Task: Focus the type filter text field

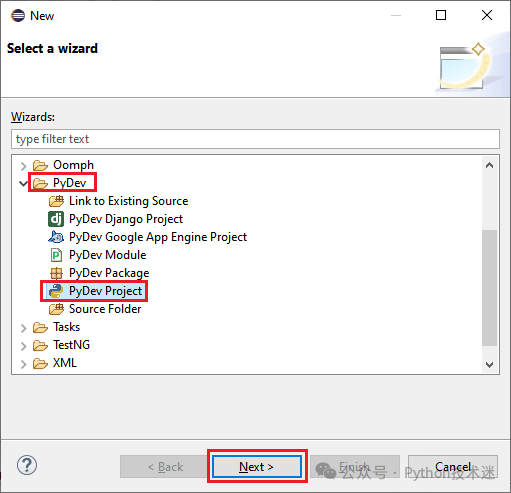Action: (255, 139)
